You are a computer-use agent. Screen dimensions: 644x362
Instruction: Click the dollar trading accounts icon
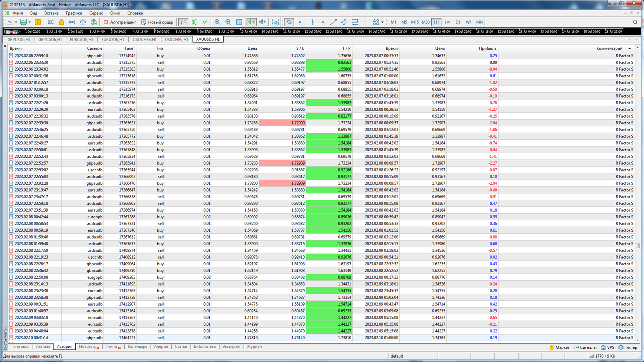[38, 22]
